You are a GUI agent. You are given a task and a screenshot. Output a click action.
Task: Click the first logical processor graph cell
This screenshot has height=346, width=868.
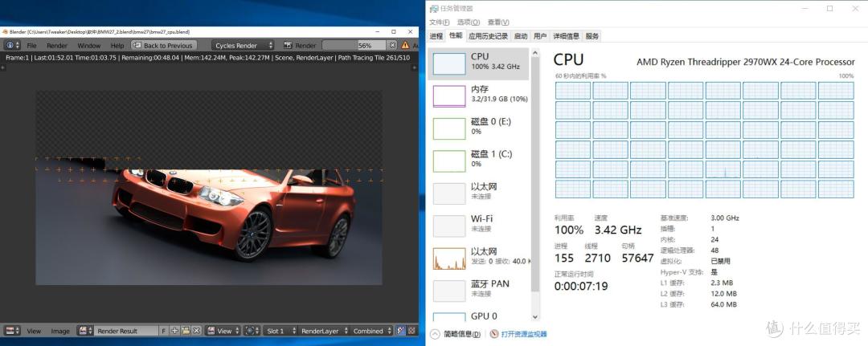pyautogui.click(x=573, y=91)
